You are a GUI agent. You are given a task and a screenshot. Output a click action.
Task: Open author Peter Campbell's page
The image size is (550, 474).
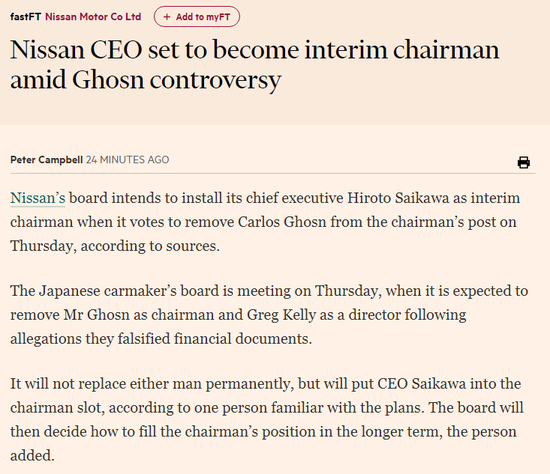click(x=46, y=160)
